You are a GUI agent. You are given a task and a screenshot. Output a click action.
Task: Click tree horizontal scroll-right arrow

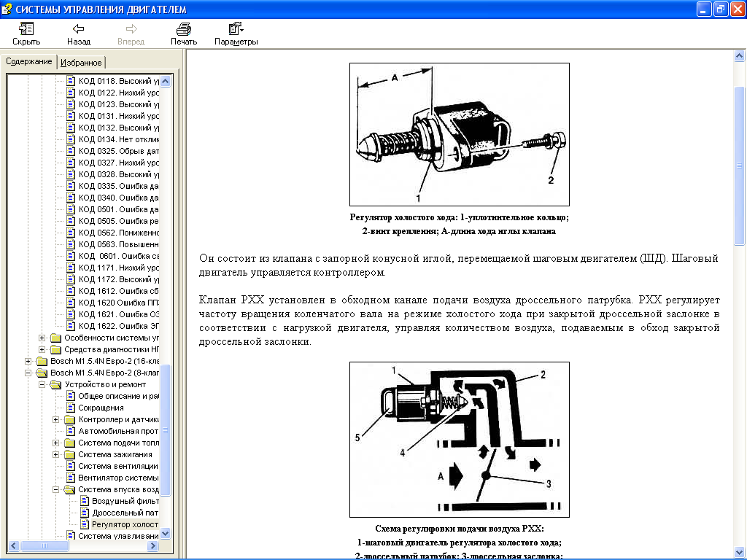(x=153, y=545)
